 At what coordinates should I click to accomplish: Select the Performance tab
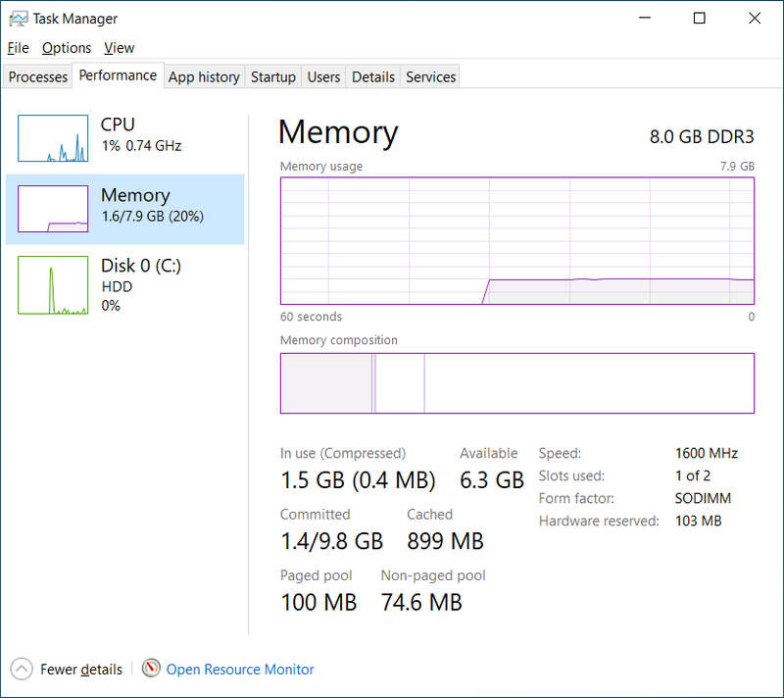(x=118, y=75)
